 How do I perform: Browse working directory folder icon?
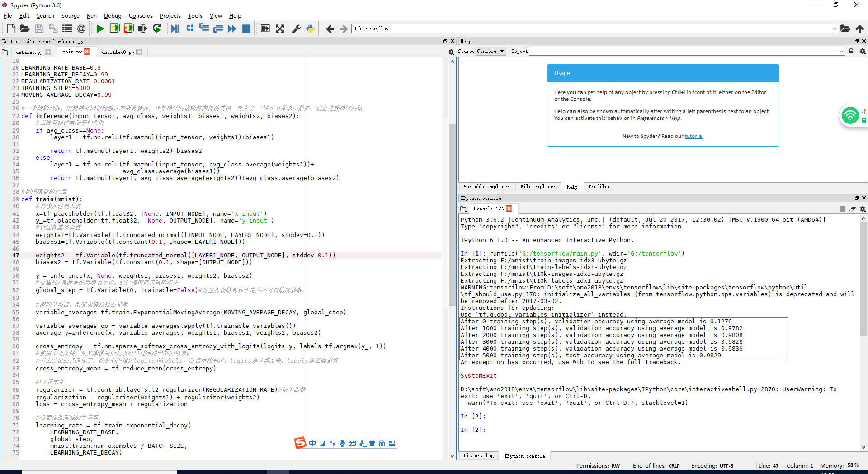click(x=845, y=28)
